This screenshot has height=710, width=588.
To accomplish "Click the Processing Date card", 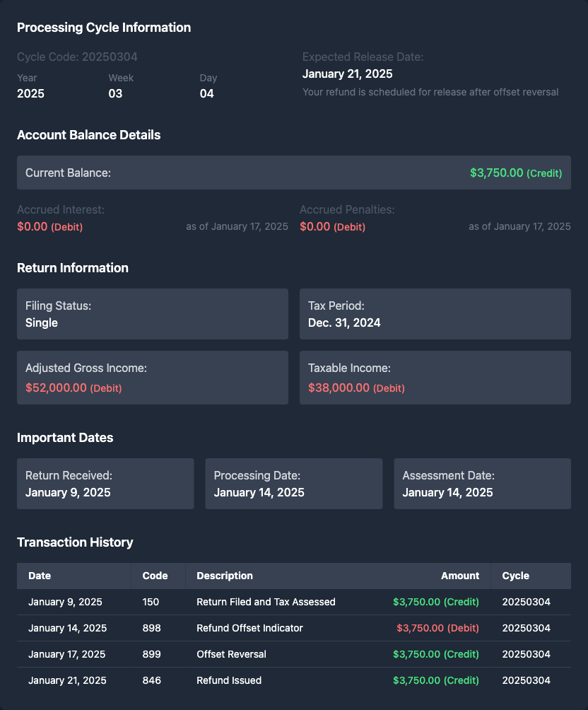I will (x=294, y=484).
